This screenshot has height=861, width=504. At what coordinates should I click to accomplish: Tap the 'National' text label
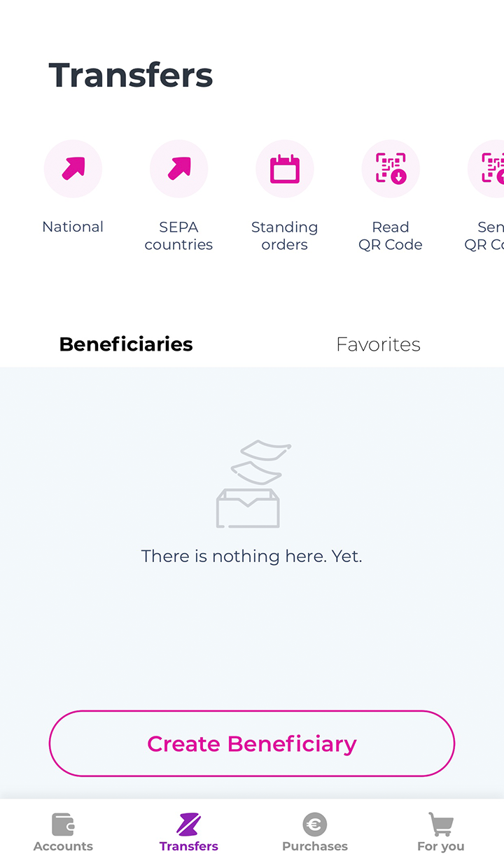(73, 227)
